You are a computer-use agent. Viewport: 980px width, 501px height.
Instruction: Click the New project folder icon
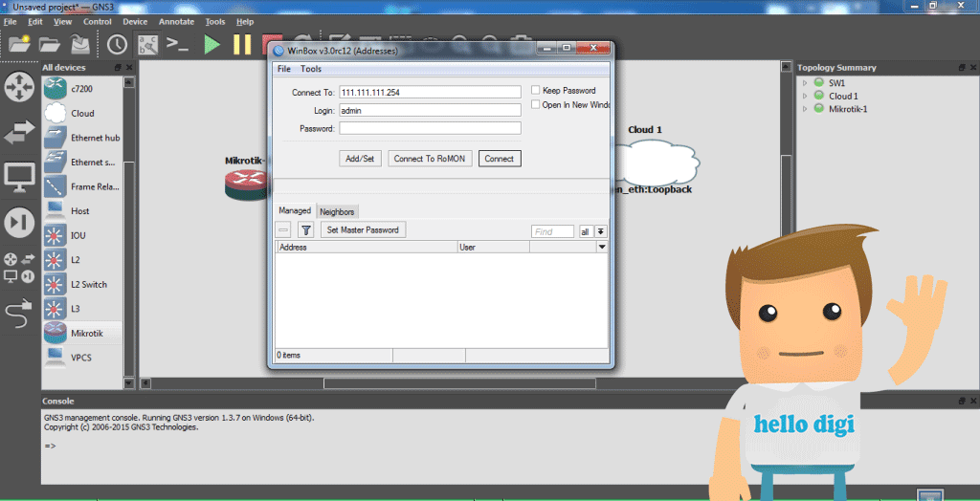click(19, 44)
